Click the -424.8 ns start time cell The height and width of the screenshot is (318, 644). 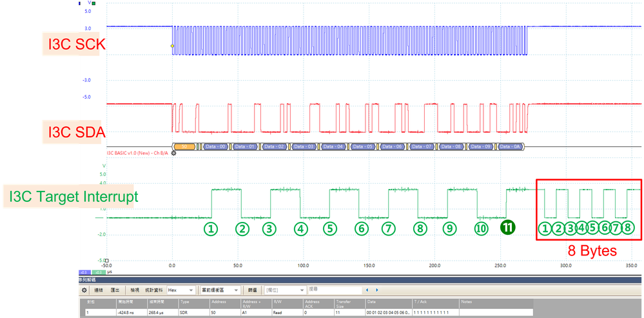coord(132,313)
